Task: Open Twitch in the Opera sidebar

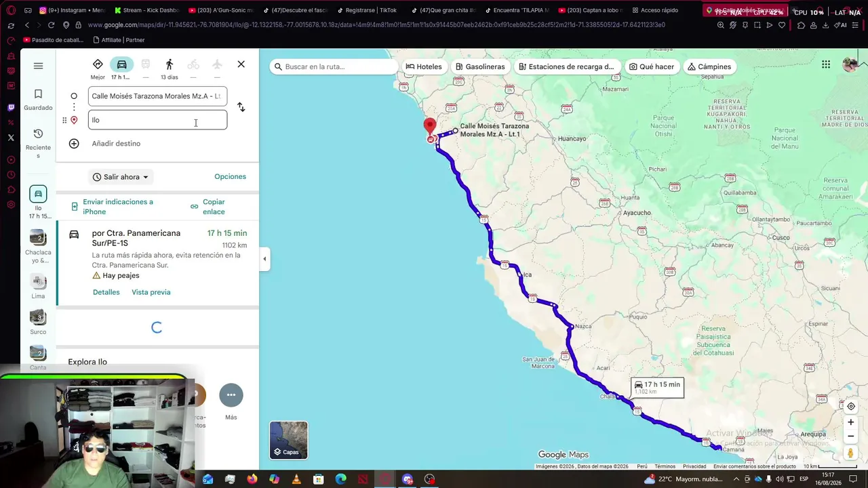Action: (11, 107)
